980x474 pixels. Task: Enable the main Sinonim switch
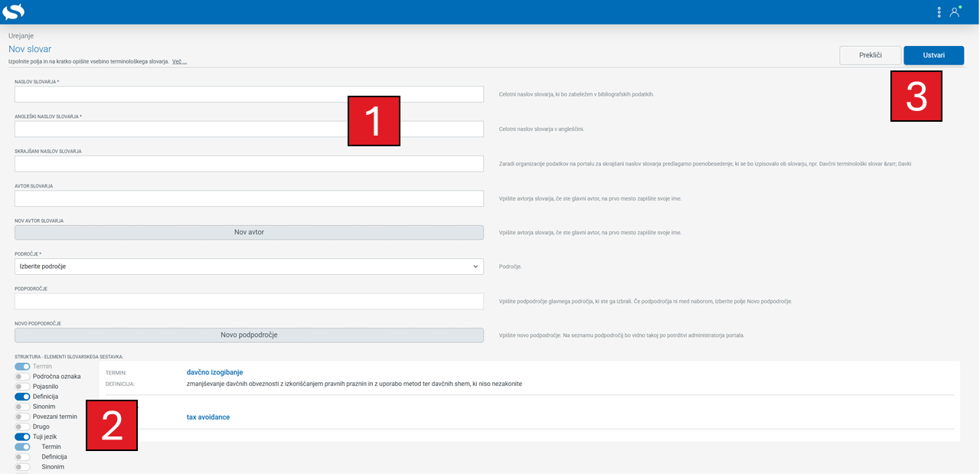pos(22,407)
